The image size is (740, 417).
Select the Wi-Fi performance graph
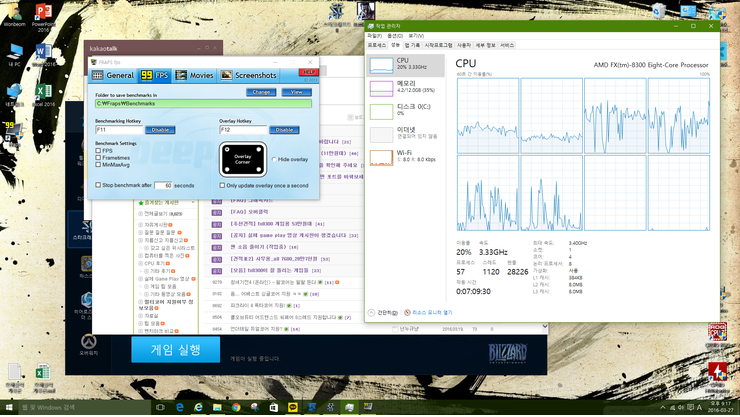(406, 156)
